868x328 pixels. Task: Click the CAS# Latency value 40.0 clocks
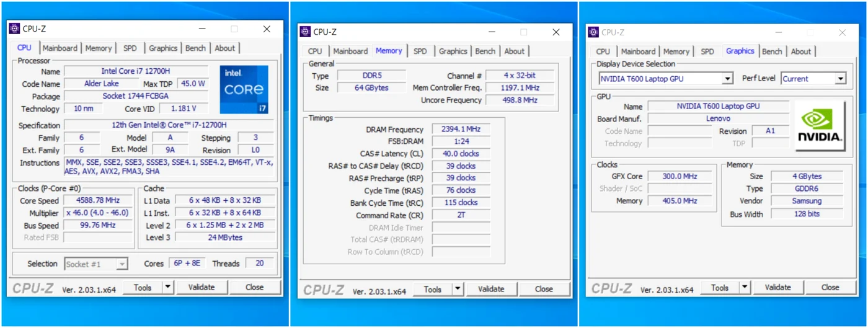(461, 154)
